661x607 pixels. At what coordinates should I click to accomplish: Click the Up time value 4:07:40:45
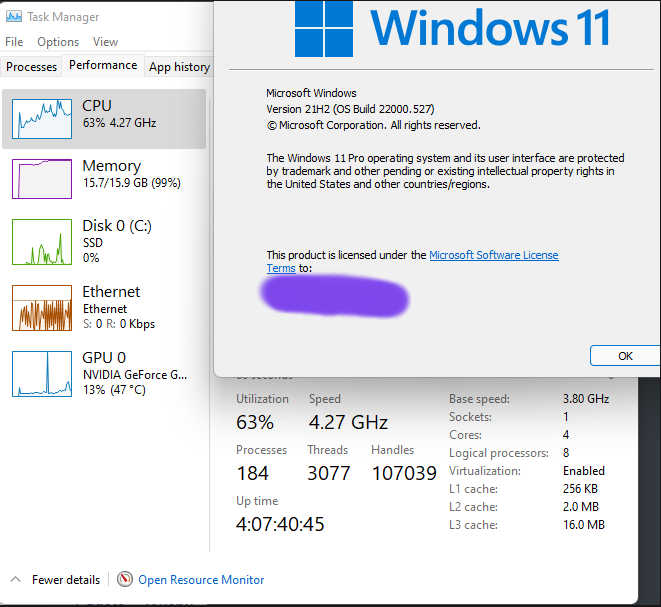280,524
